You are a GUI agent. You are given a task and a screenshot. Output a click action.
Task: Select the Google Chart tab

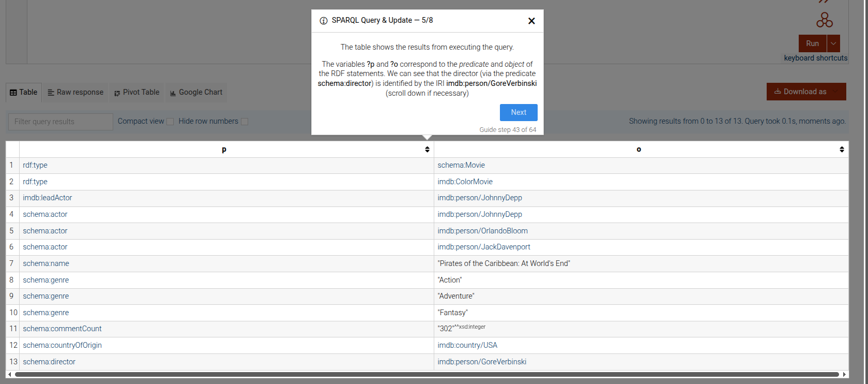click(196, 92)
